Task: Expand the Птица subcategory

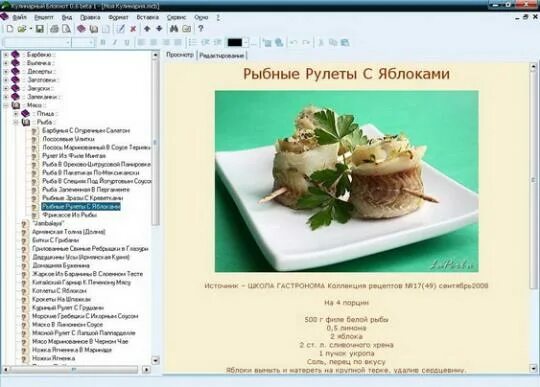Action: (16, 114)
